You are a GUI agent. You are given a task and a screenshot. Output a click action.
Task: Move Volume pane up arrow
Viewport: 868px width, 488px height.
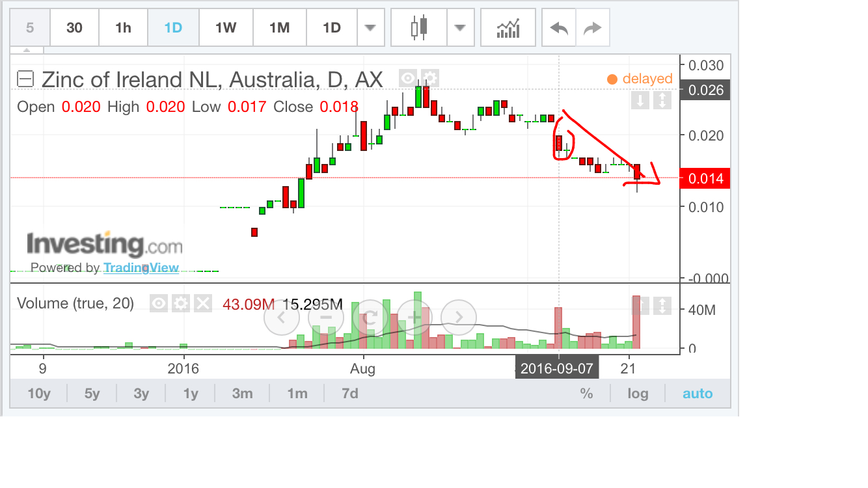click(640, 305)
